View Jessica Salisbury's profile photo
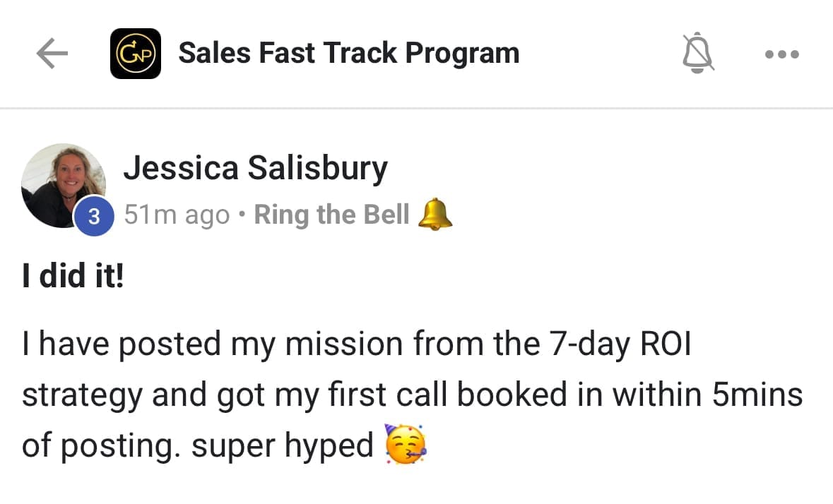This screenshot has width=833, height=504. (x=62, y=184)
